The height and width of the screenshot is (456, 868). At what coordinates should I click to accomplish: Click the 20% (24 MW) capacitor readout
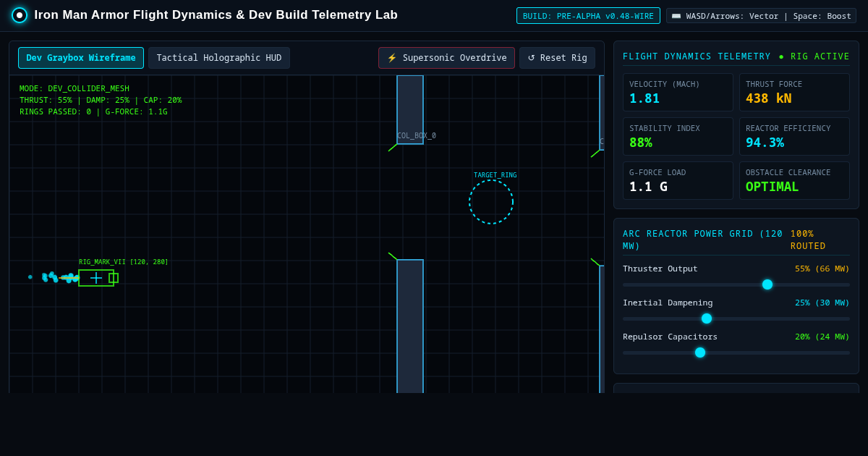point(822,337)
